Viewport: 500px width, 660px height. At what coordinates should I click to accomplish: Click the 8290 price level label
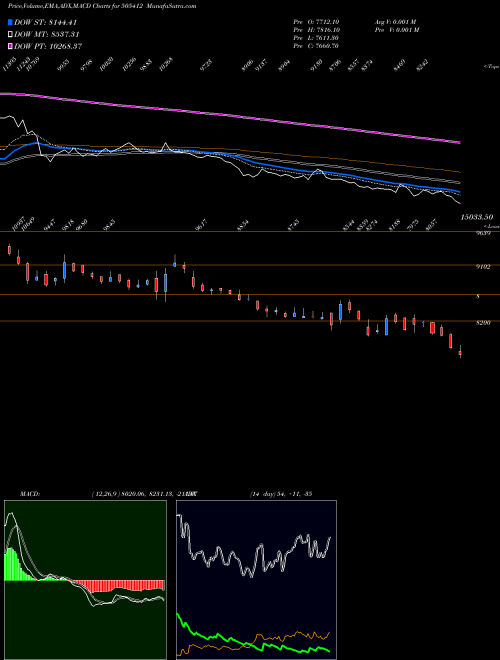(x=483, y=323)
